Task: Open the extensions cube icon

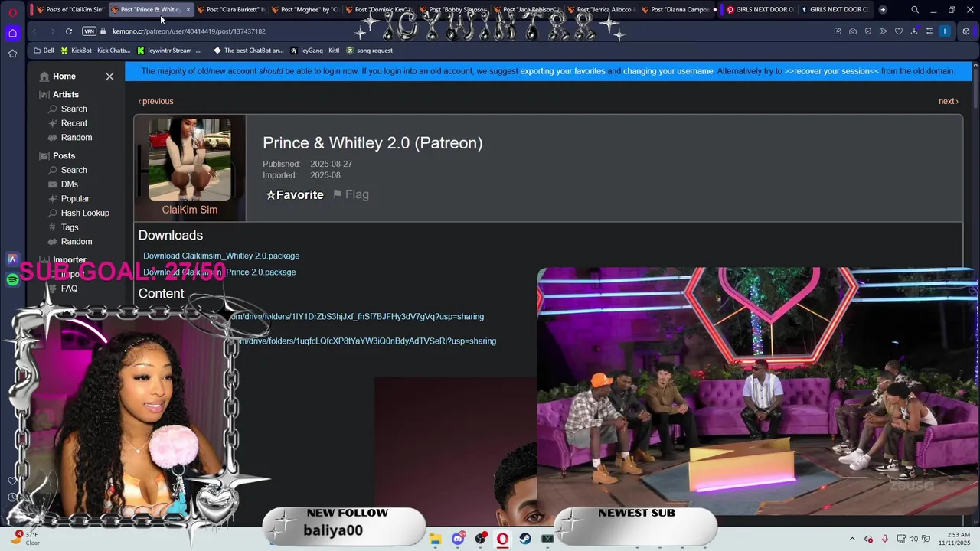Action: coord(966,31)
